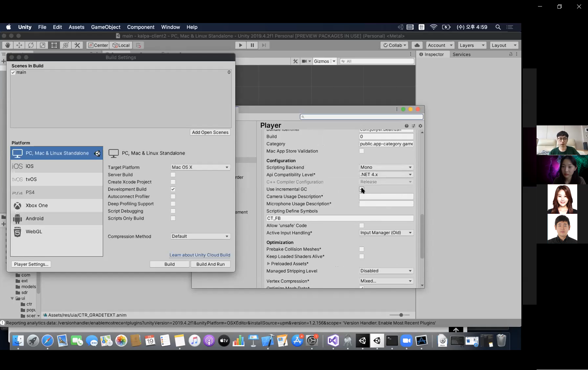Select the Rect transform tool
This screenshot has width=588, height=370.
[54, 45]
